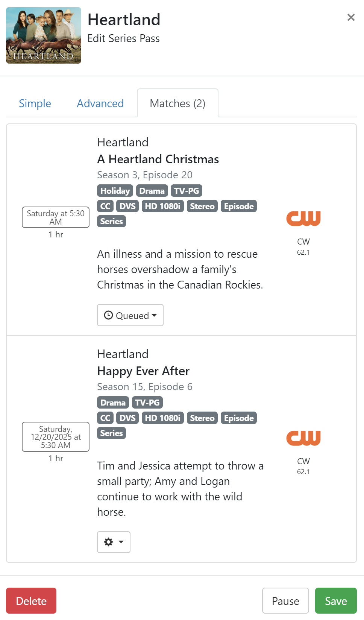Image resolution: width=364 pixels, height=620 pixels.
Task: Click CC badge on Happy Ever After
Action: tap(105, 418)
